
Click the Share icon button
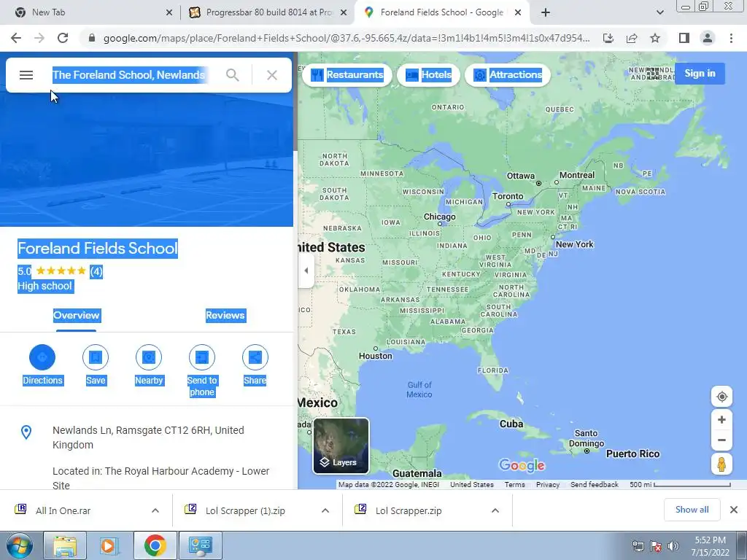[x=255, y=357]
